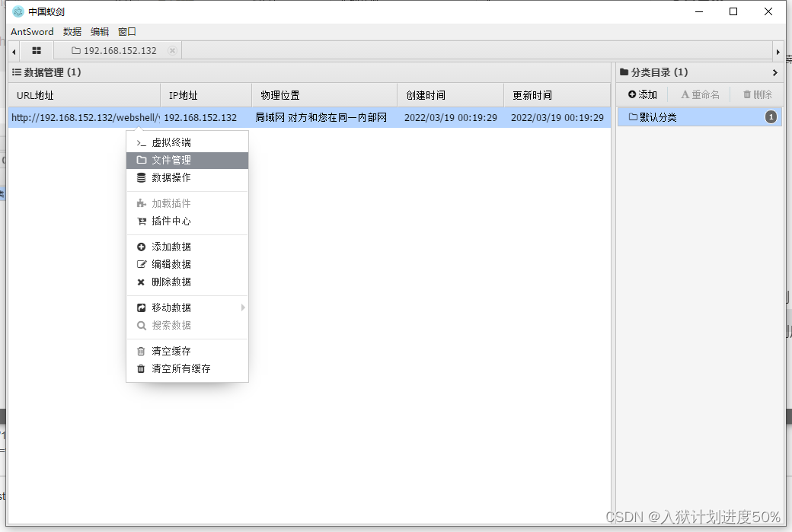The image size is (792, 532).
Task: Click the X icon beside 删除数据
Action: [x=141, y=282]
